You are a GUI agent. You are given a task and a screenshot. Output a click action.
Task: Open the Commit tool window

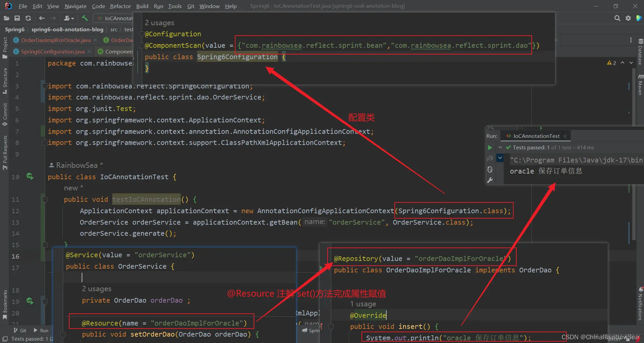tap(5, 114)
